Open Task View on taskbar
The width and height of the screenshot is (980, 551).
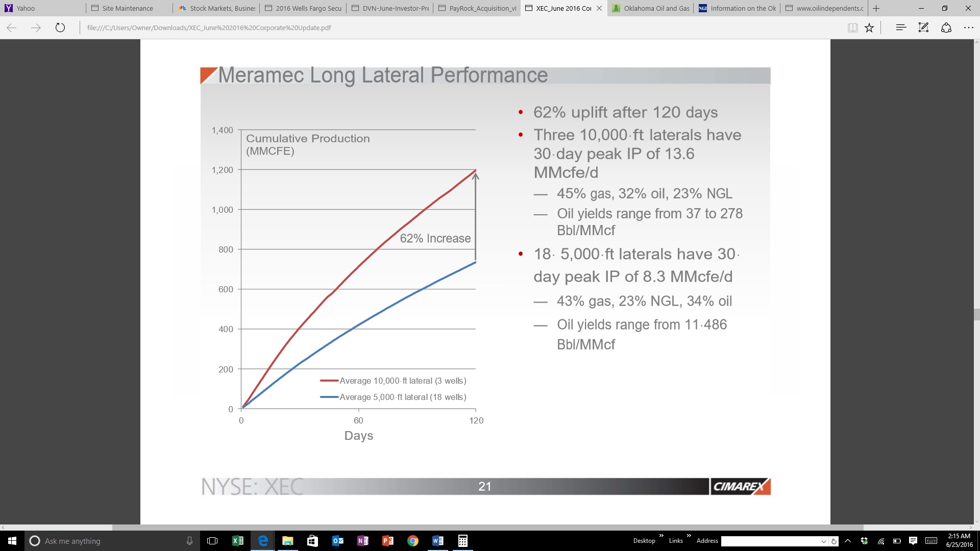tap(212, 541)
